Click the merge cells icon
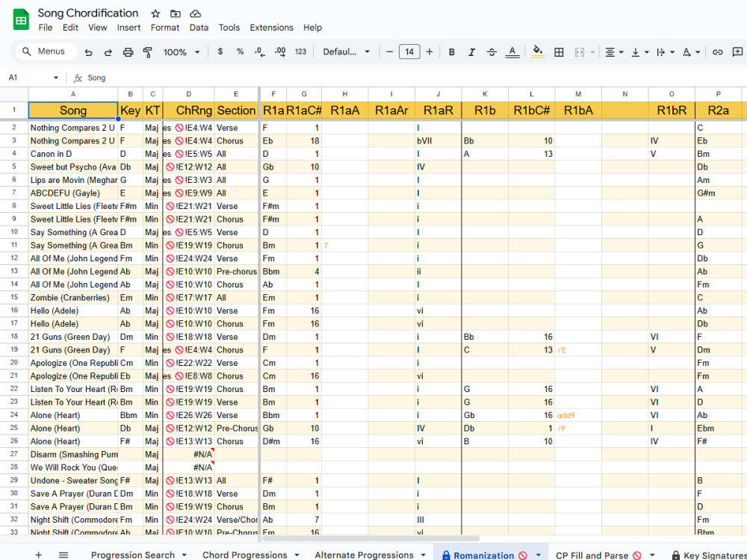Screen dimensions: 747x560 580,52
